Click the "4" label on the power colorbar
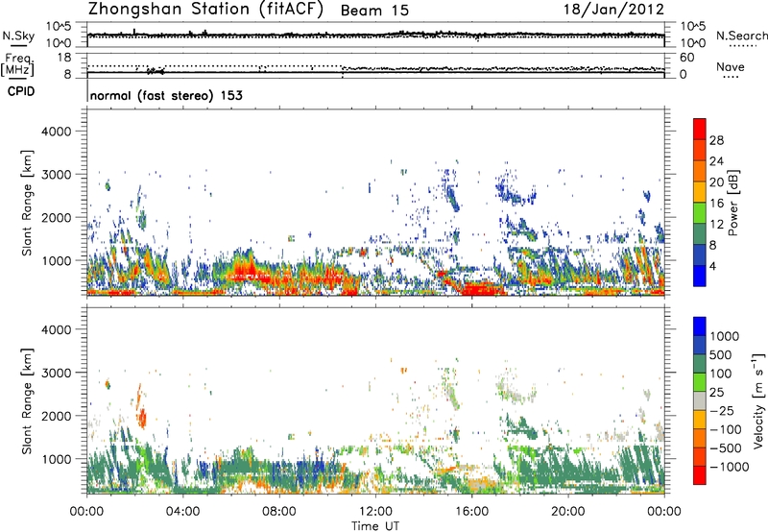 coord(712,266)
